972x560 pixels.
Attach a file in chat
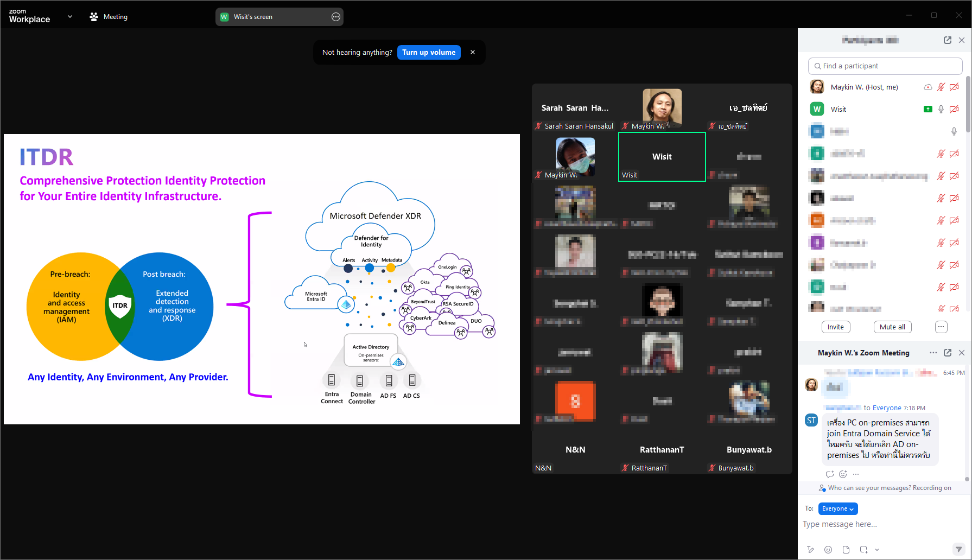tap(846, 550)
